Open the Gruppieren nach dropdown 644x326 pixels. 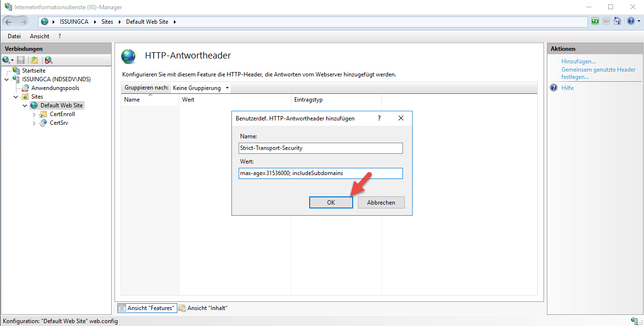pyautogui.click(x=200, y=88)
